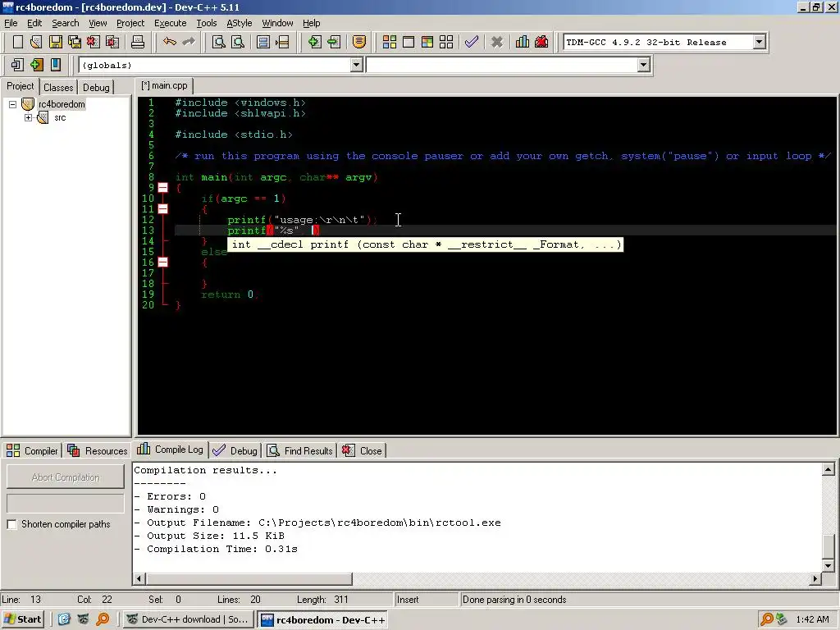Click the Rebuild All four-empty-squares icon
Viewport: 840px width, 630px height.
[446, 42]
